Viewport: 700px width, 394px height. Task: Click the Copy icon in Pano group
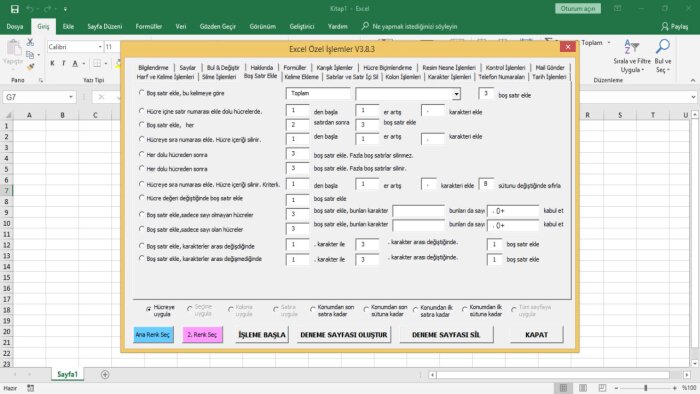click(30, 54)
